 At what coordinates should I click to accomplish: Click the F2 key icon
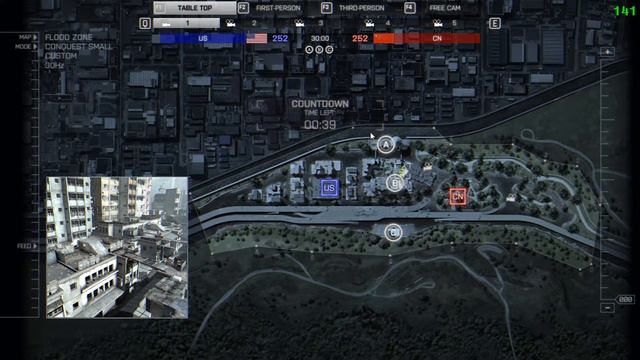click(x=243, y=8)
